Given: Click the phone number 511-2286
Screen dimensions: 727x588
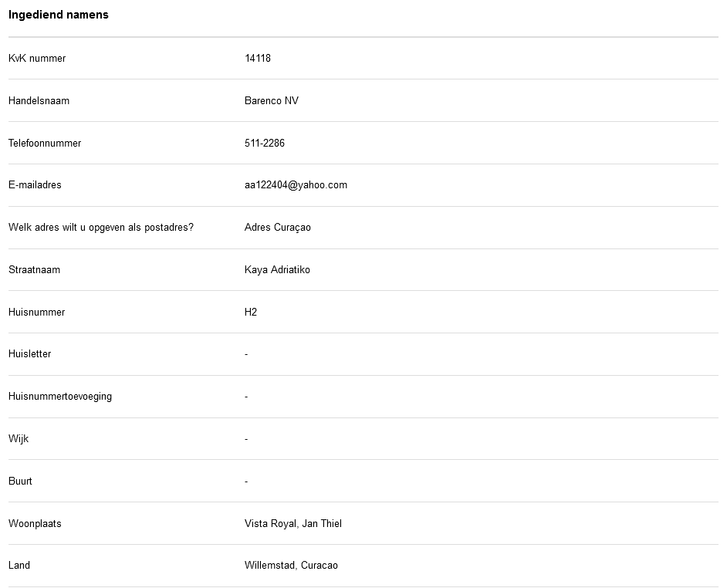Looking at the screenshot, I should tap(265, 144).
